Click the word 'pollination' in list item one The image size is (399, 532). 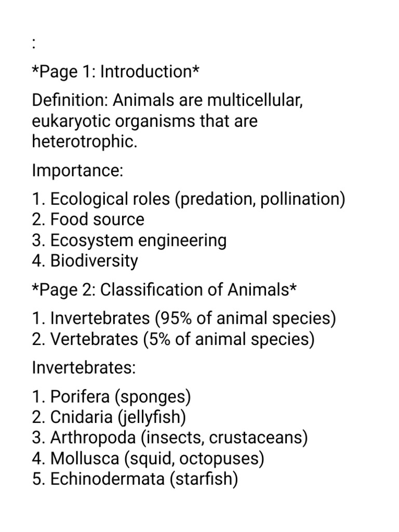(x=300, y=199)
